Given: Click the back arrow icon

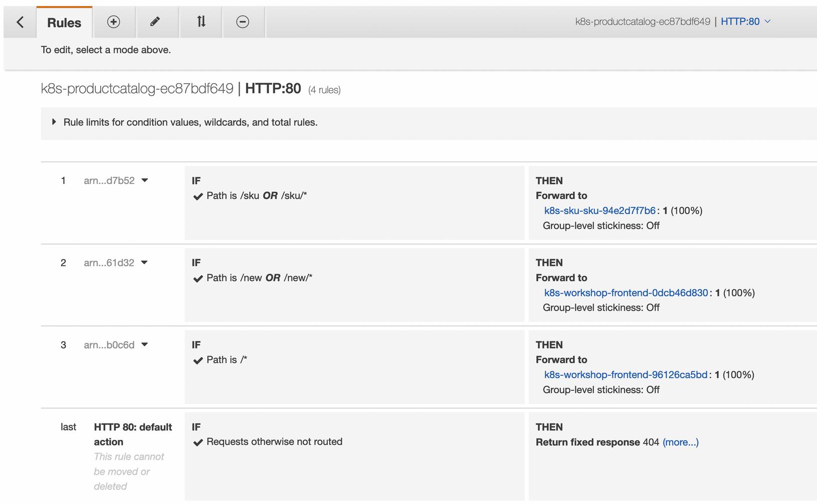Looking at the screenshot, I should [x=20, y=22].
